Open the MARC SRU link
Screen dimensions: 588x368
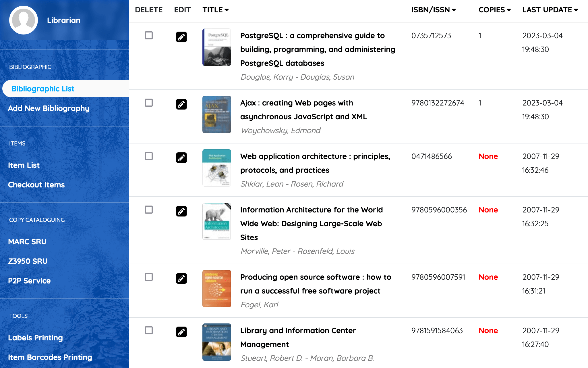point(27,242)
